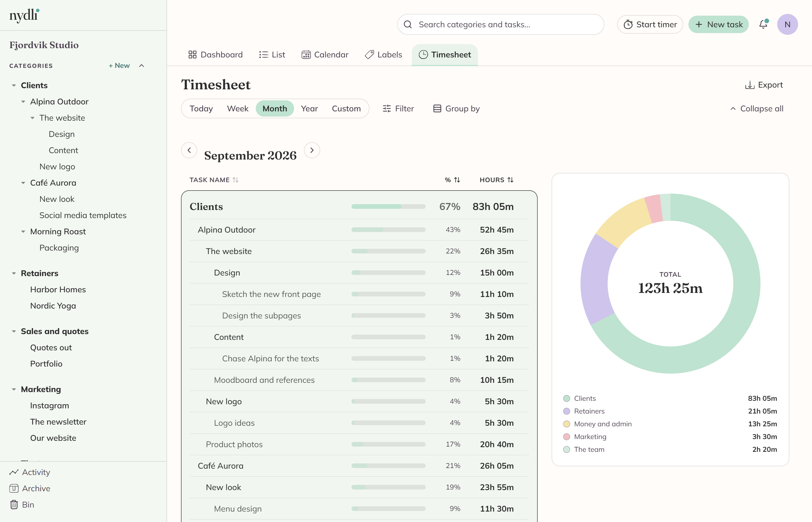
Task: Focus the search categories and tasks field
Action: (x=501, y=24)
